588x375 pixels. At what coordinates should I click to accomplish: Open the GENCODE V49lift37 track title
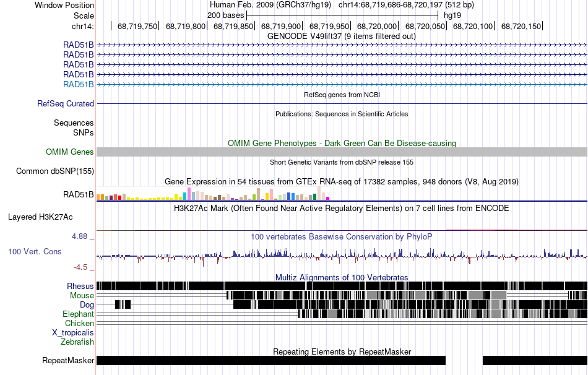coord(342,37)
